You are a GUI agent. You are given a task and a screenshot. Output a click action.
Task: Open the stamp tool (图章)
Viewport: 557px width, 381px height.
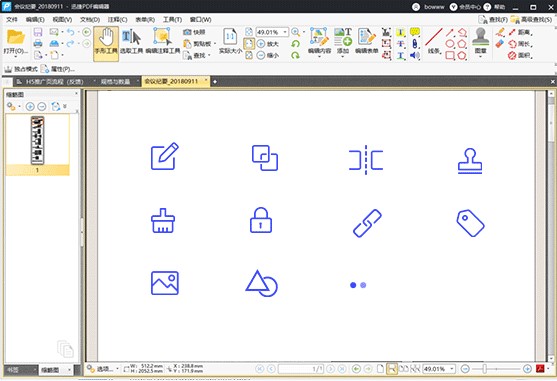(x=481, y=42)
